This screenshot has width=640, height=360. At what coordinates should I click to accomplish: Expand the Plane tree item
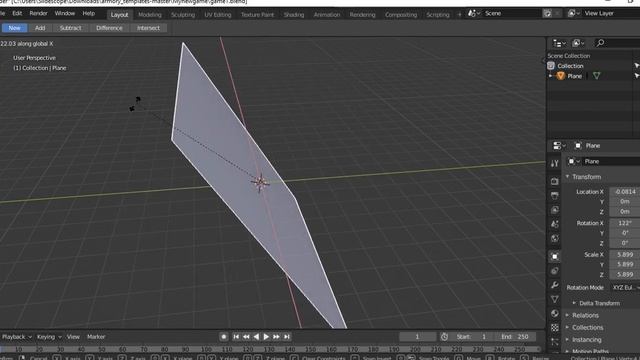pyautogui.click(x=550, y=76)
